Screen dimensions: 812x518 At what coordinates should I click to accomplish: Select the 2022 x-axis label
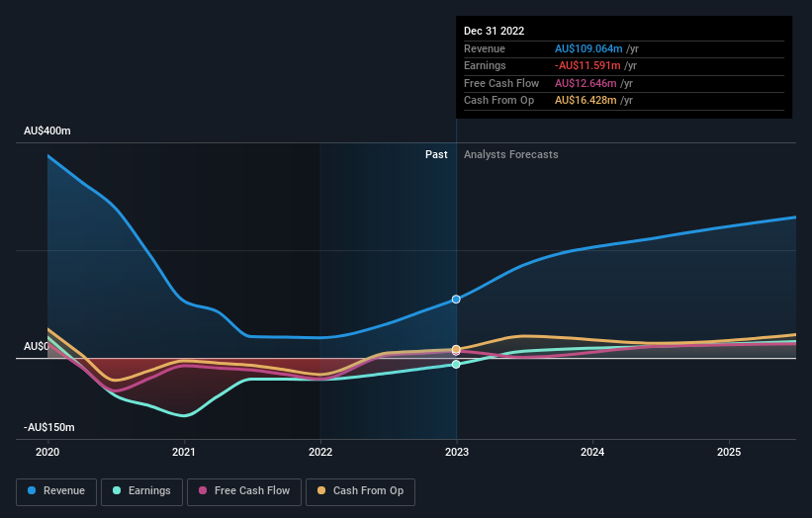(x=320, y=452)
